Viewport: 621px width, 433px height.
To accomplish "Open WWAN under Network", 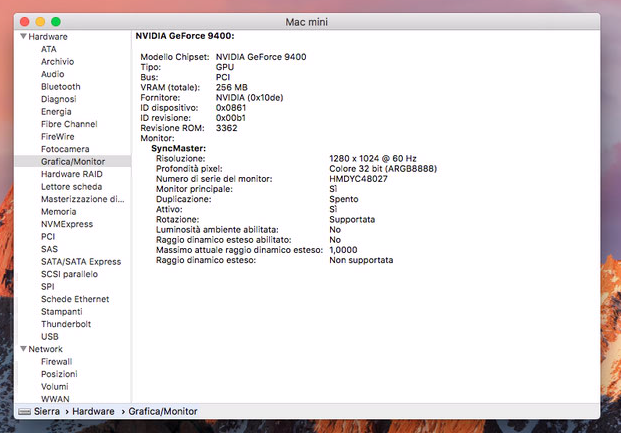I will pos(55,399).
